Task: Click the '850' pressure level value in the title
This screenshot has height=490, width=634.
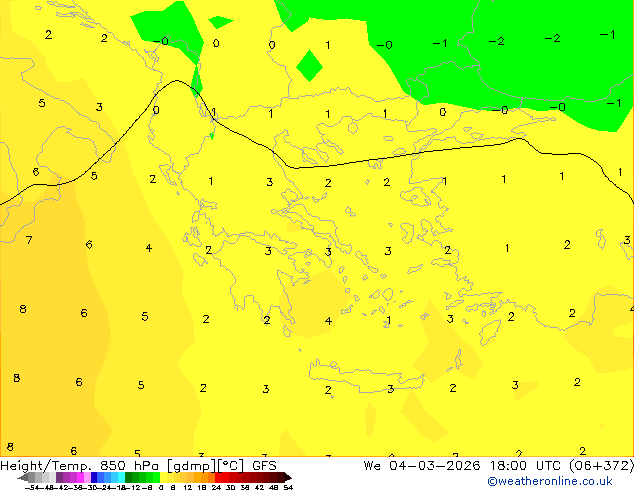Action: 111,466
